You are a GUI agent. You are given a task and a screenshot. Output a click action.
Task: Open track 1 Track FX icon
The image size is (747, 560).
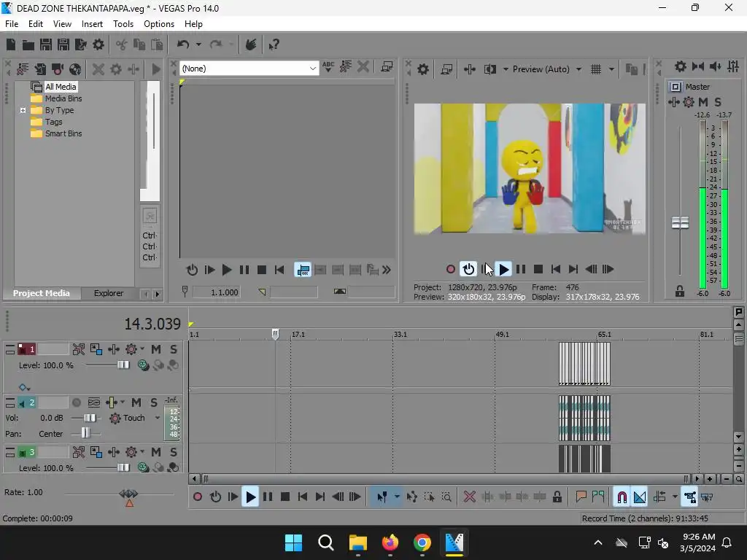[113, 349]
